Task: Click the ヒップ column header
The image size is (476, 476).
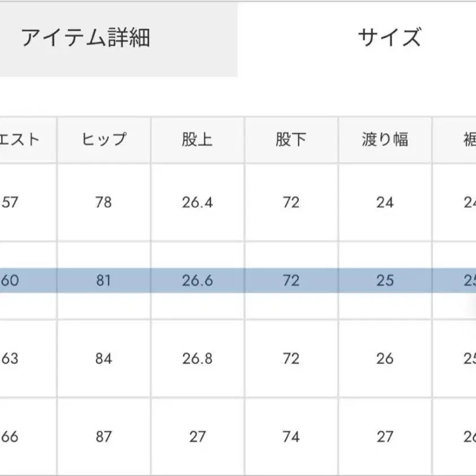Action: pyautogui.click(x=104, y=139)
